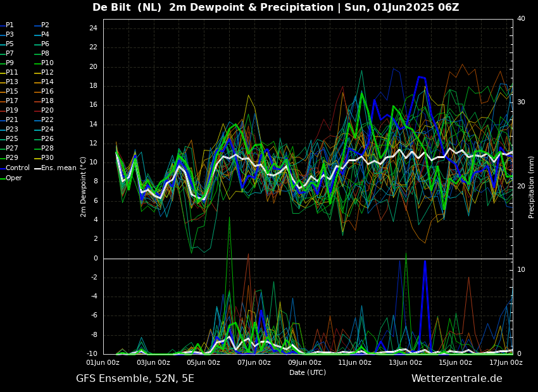This screenshot has width=538, height=392.
Task: Click the Ens. mean legend entry
Action: click(x=55, y=168)
